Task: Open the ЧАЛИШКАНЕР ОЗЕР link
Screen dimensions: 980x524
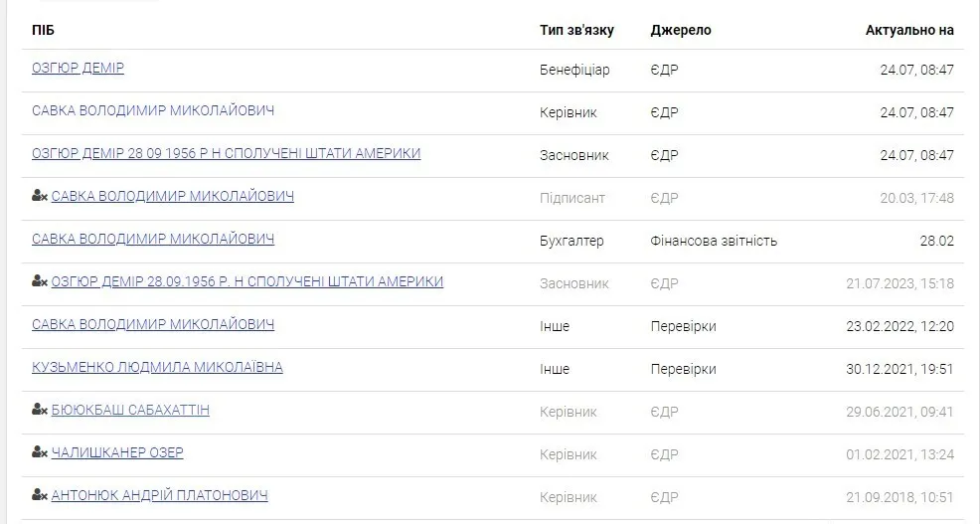Action: tap(117, 453)
